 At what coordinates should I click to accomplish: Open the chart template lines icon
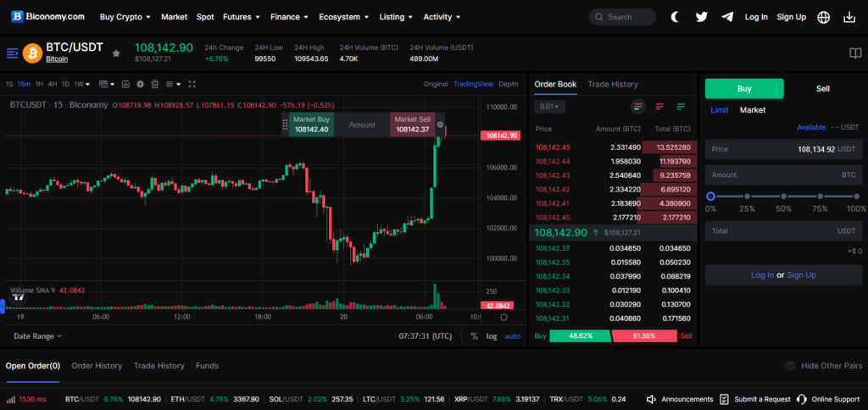click(x=170, y=84)
